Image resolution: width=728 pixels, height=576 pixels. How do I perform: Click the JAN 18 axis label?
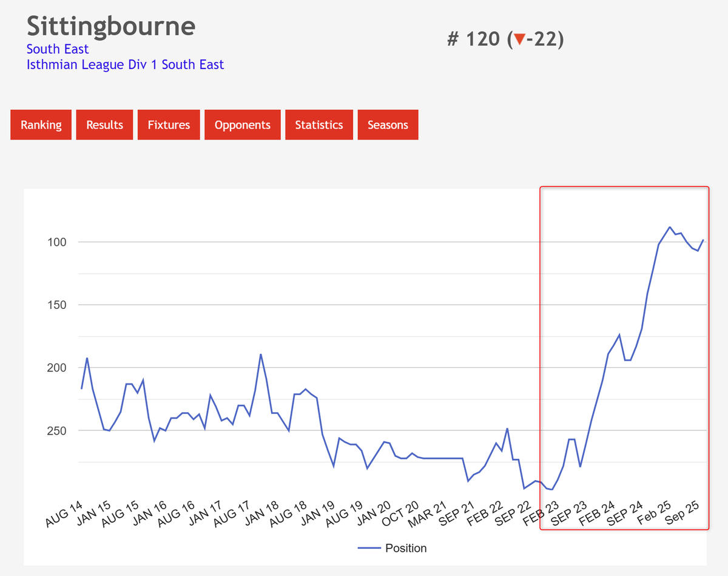click(x=261, y=513)
